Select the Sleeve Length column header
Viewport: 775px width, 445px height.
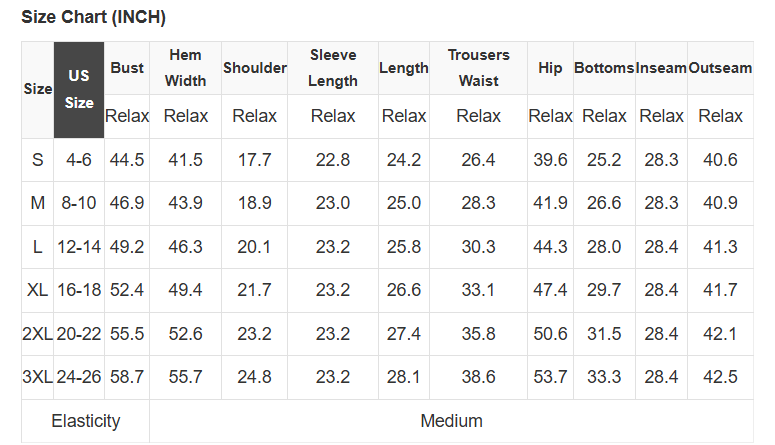(333, 68)
